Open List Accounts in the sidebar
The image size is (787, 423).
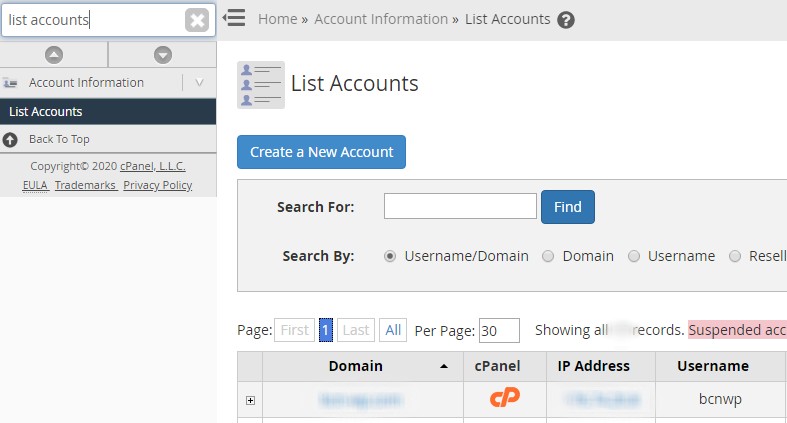(x=46, y=111)
